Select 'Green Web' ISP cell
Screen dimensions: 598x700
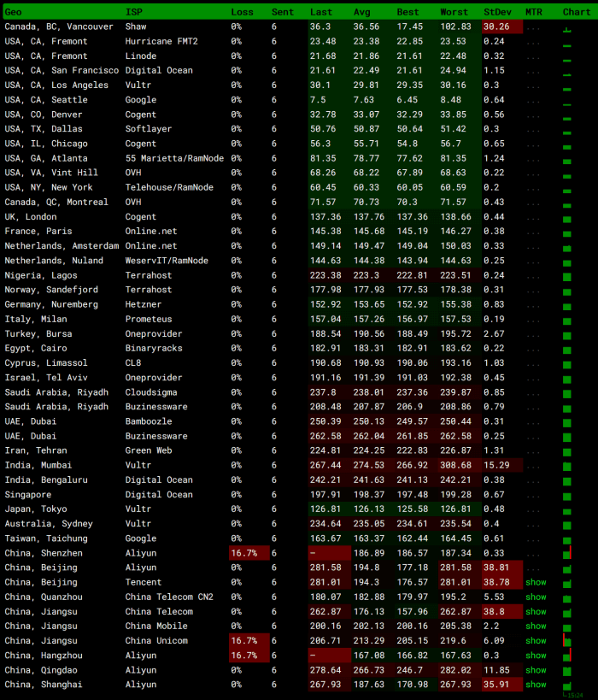click(x=149, y=450)
